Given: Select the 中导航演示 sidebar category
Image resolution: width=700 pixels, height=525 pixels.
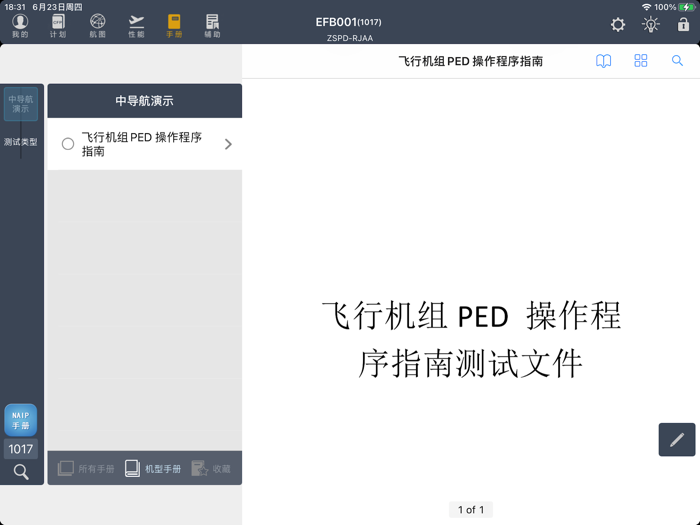Looking at the screenshot, I should [21, 104].
